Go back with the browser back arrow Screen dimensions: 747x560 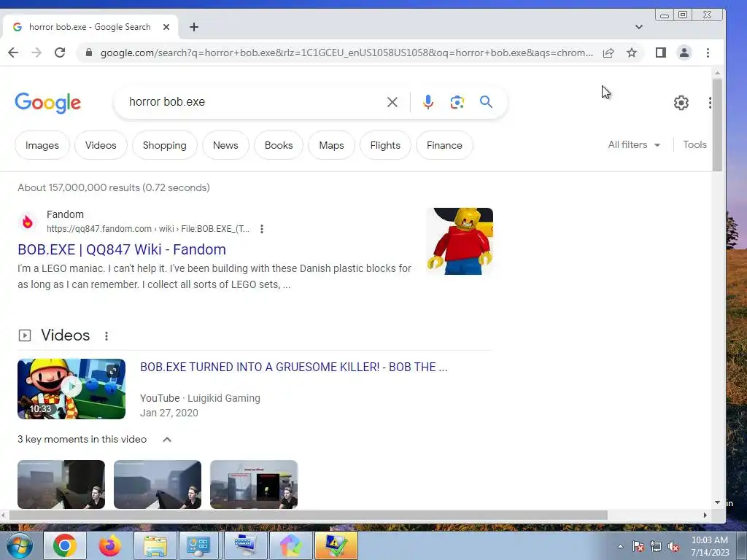click(13, 52)
